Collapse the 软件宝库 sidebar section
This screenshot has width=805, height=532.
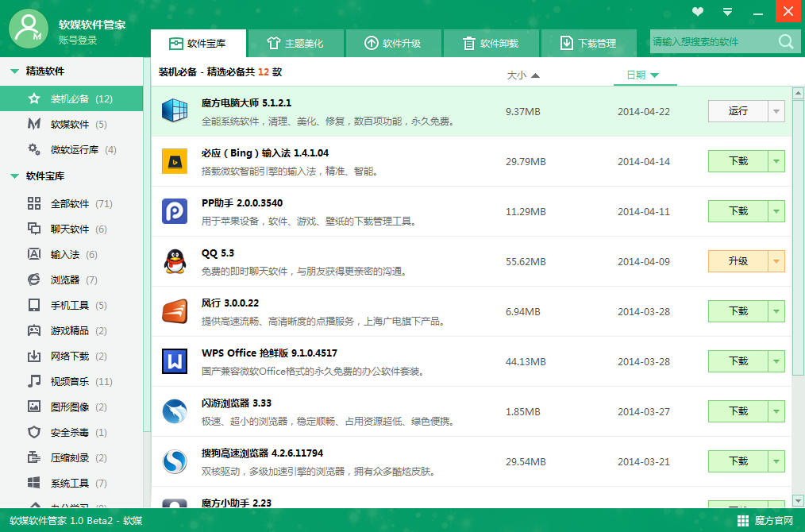pos(15,176)
